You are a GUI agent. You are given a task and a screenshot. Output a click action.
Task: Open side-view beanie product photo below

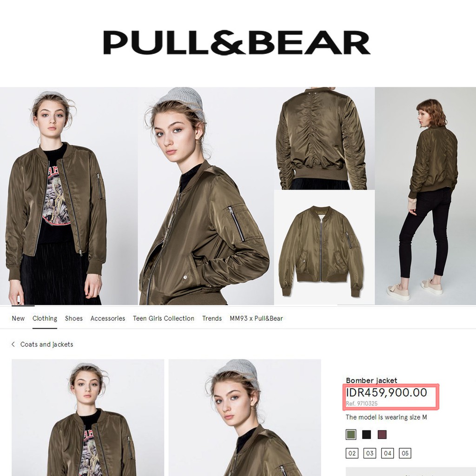(x=245, y=418)
